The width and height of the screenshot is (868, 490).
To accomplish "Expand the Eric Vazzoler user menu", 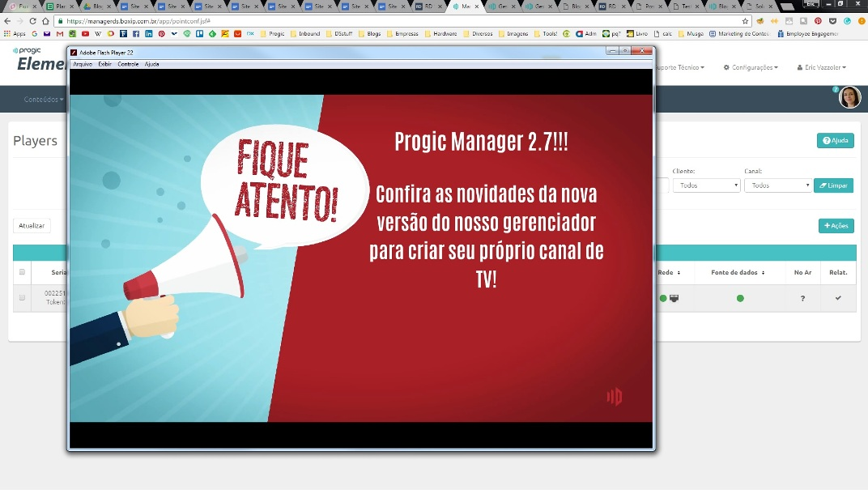I will click(822, 67).
